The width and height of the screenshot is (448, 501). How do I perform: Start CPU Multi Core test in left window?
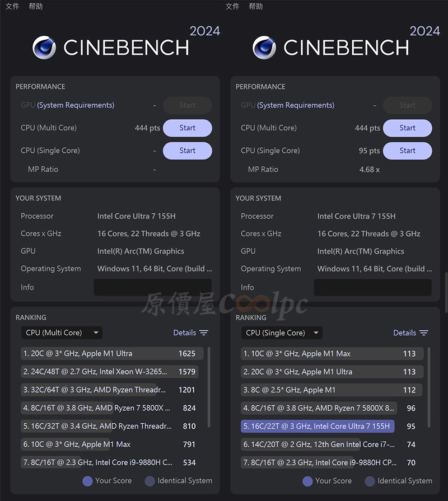pyautogui.click(x=187, y=128)
